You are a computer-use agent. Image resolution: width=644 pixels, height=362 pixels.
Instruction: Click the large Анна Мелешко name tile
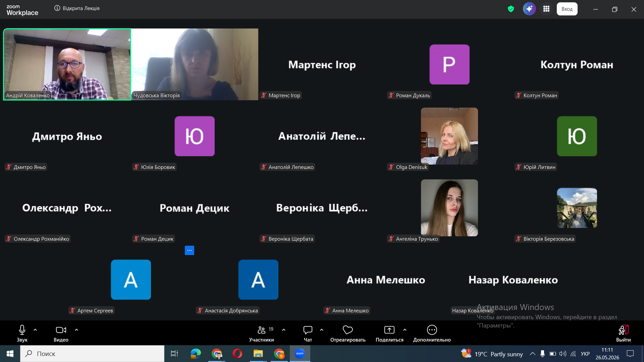click(386, 280)
